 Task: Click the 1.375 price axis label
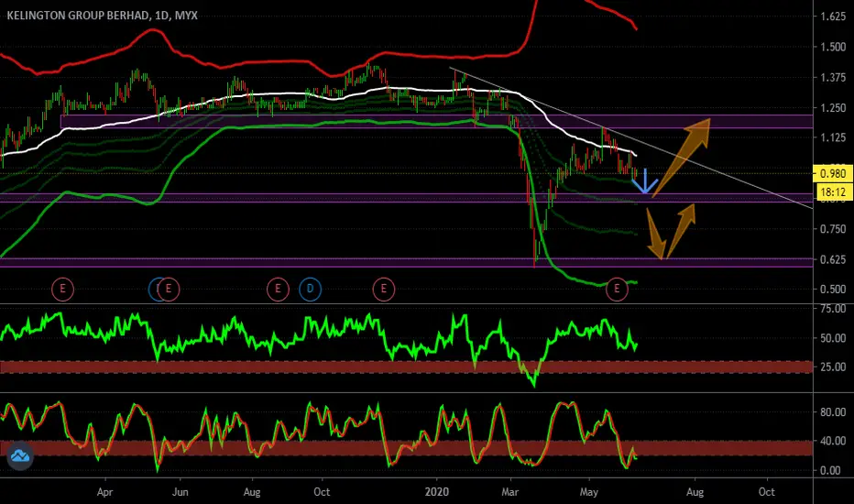click(833, 77)
